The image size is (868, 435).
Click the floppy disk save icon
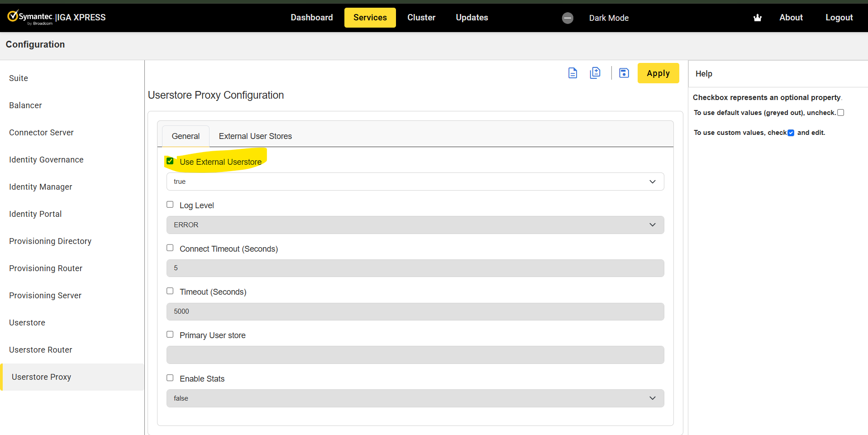624,73
